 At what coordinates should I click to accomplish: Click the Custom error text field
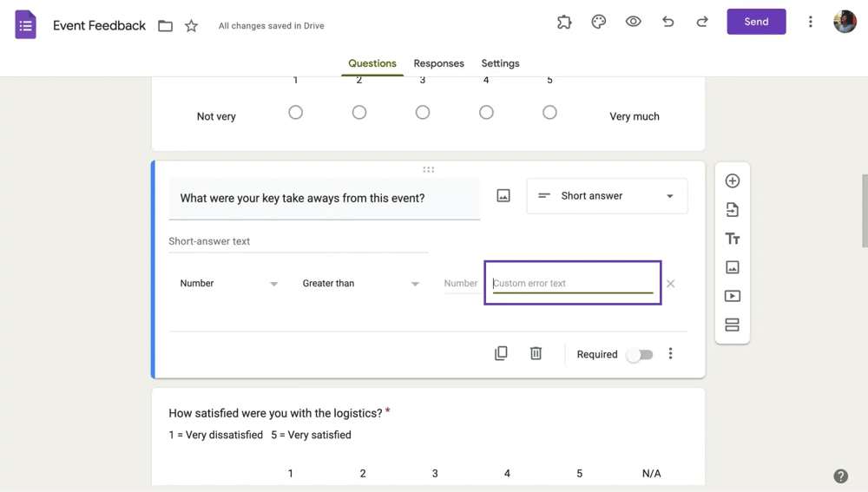point(572,284)
